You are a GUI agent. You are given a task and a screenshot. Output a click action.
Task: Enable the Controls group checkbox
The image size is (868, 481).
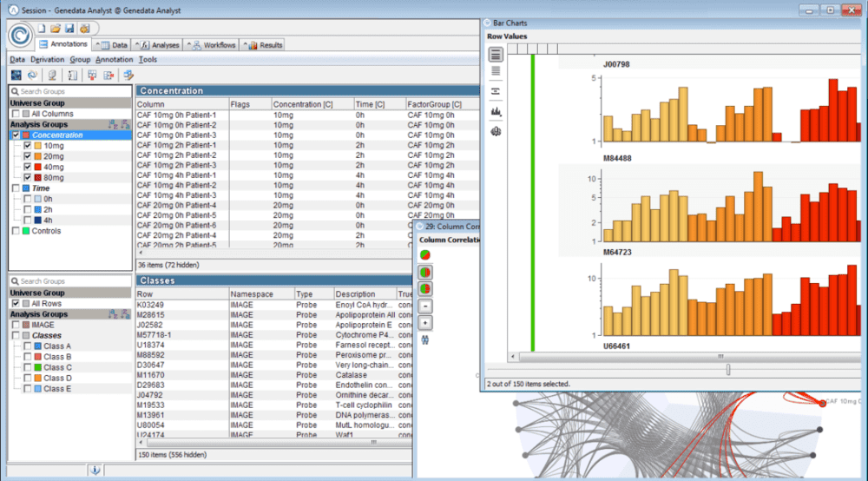coord(16,231)
